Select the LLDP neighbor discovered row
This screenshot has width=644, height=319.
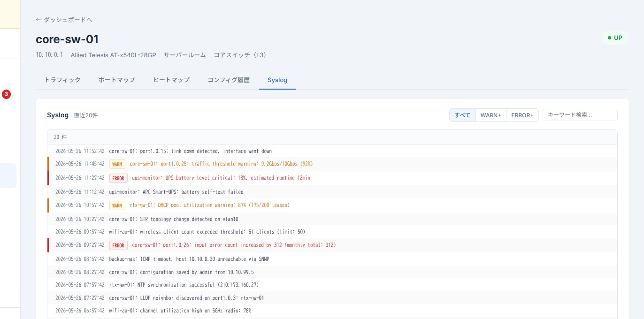click(x=332, y=298)
